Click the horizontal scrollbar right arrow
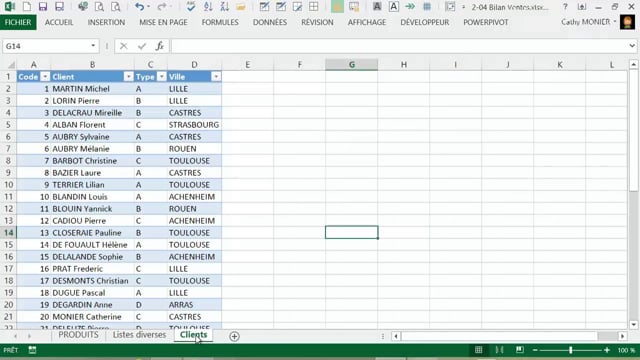Screen dimensions: 640x360 pos(622,336)
